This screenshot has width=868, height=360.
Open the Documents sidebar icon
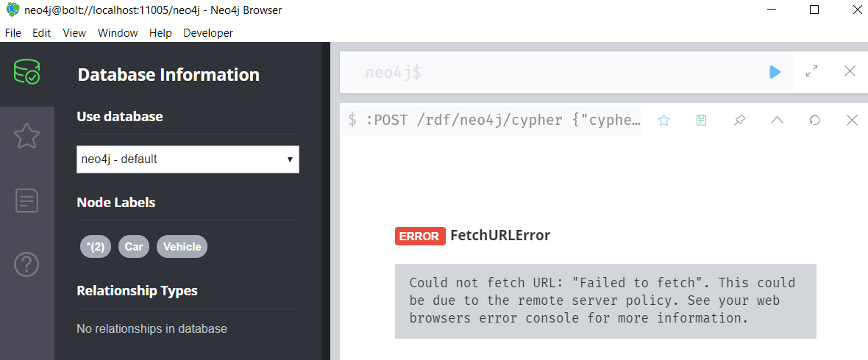coord(27,200)
